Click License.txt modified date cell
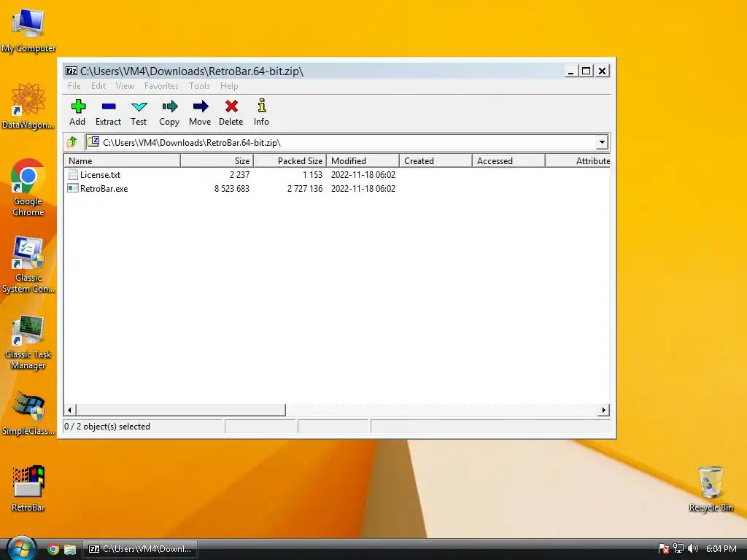 (x=363, y=175)
